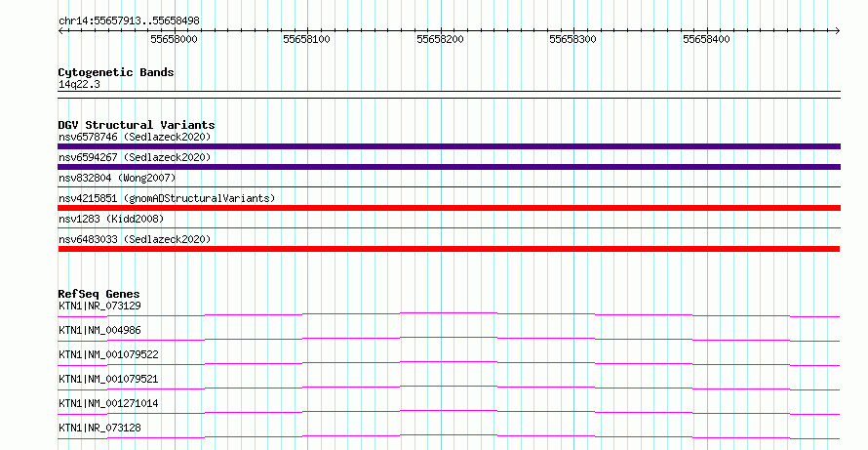The width and height of the screenshot is (868, 450).
Task: Click ruler position label 55658000
Action: [174, 39]
